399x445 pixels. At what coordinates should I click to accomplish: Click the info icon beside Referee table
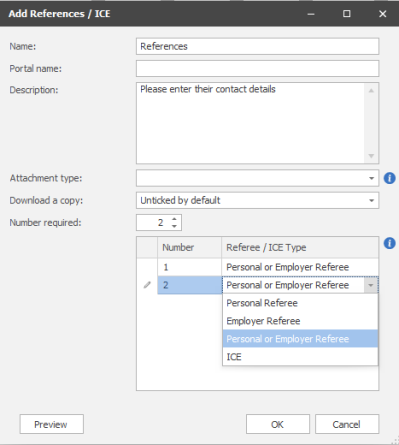[389, 243]
